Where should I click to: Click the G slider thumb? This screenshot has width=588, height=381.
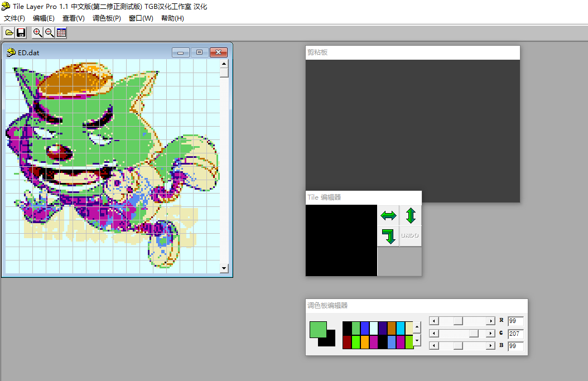click(x=474, y=334)
